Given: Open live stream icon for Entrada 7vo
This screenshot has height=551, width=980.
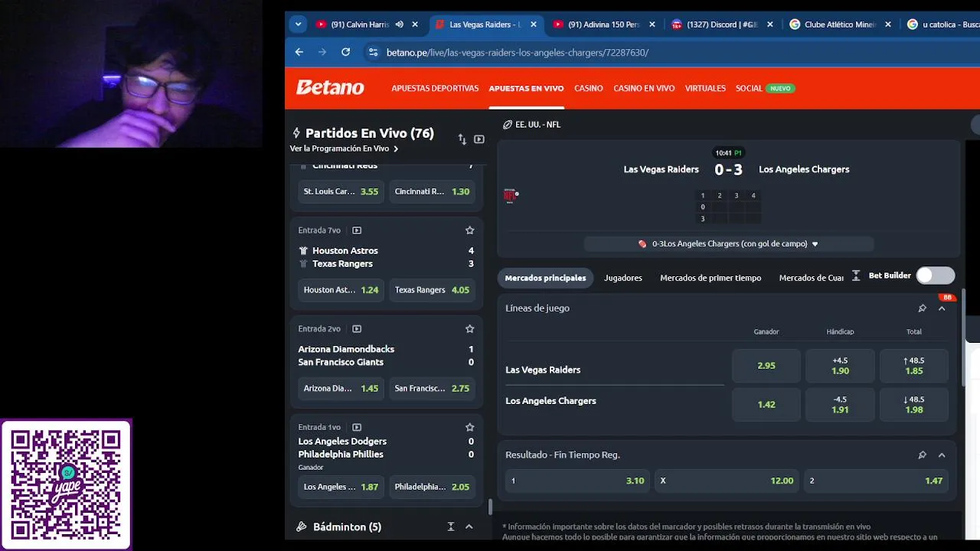Looking at the screenshot, I should (357, 230).
